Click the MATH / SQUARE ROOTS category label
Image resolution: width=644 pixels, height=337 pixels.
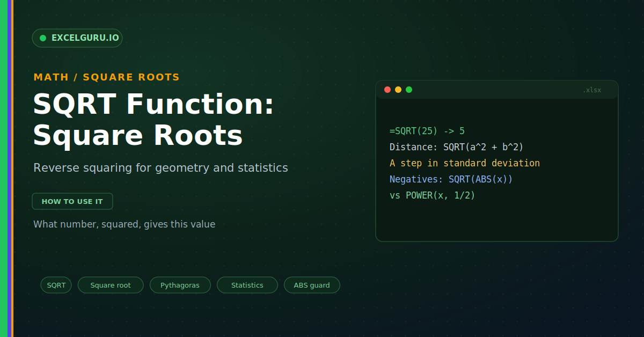point(106,77)
